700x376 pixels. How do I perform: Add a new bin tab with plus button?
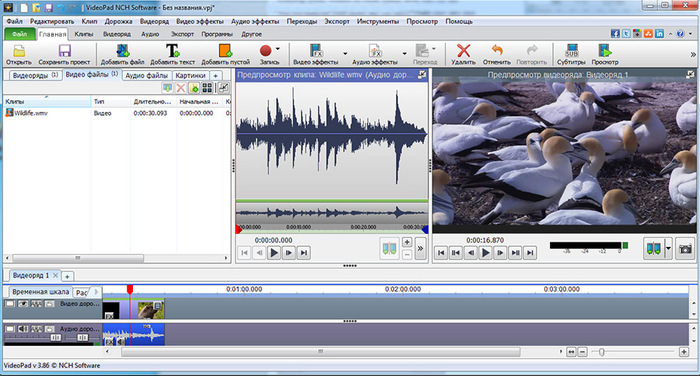[215, 76]
